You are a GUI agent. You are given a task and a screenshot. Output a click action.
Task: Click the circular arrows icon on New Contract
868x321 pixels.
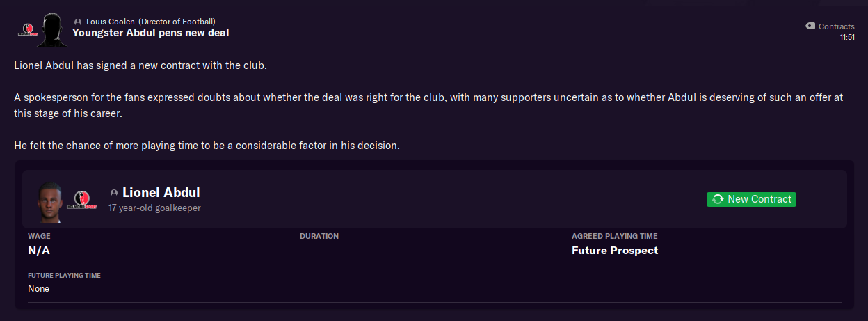[x=718, y=199]
